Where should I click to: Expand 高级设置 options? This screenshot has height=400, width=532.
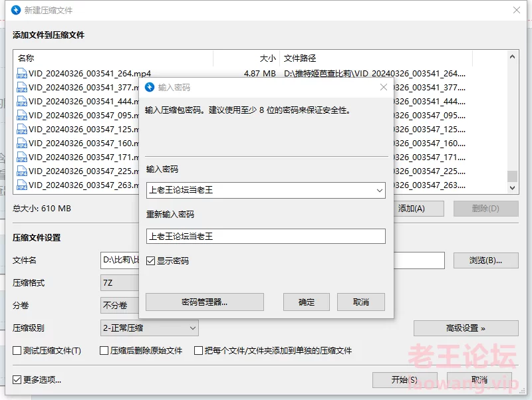point(465,328)
